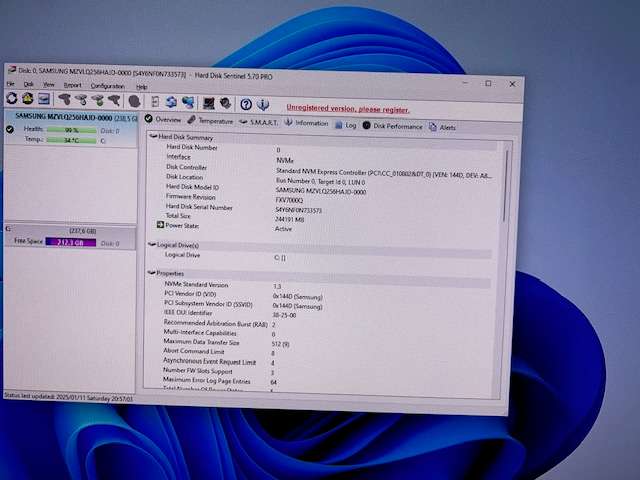Click the green Power State arrow icon
This screenshot has width=640, height=480.
159,226
